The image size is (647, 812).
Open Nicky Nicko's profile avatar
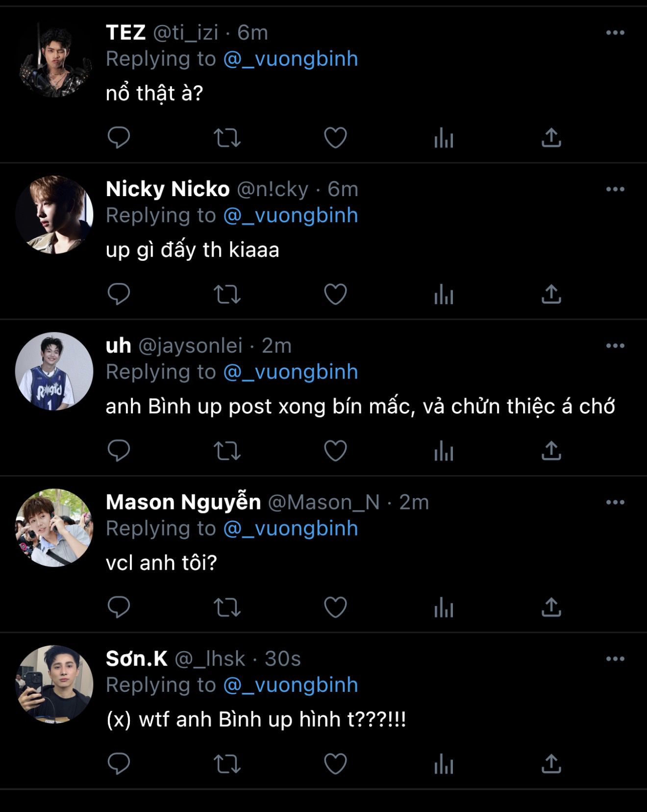point(54,215)
